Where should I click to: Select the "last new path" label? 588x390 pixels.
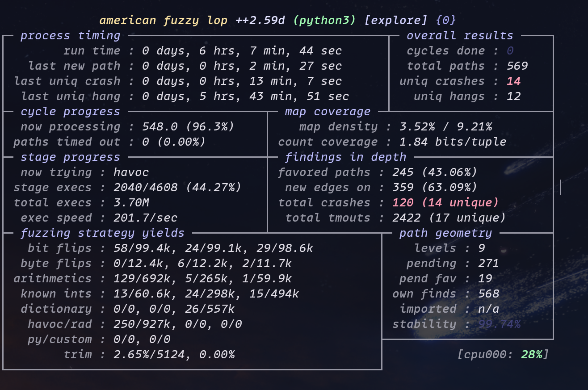[74, 66]
